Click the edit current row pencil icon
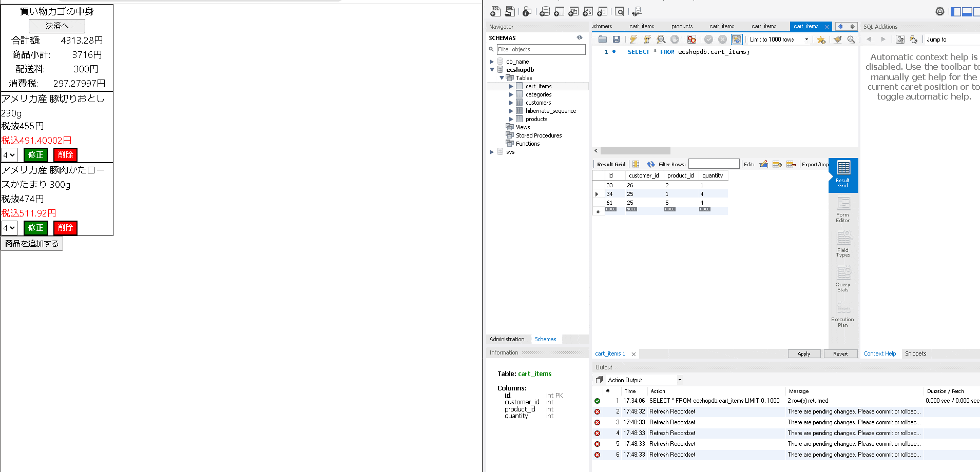 pos(763,164)
